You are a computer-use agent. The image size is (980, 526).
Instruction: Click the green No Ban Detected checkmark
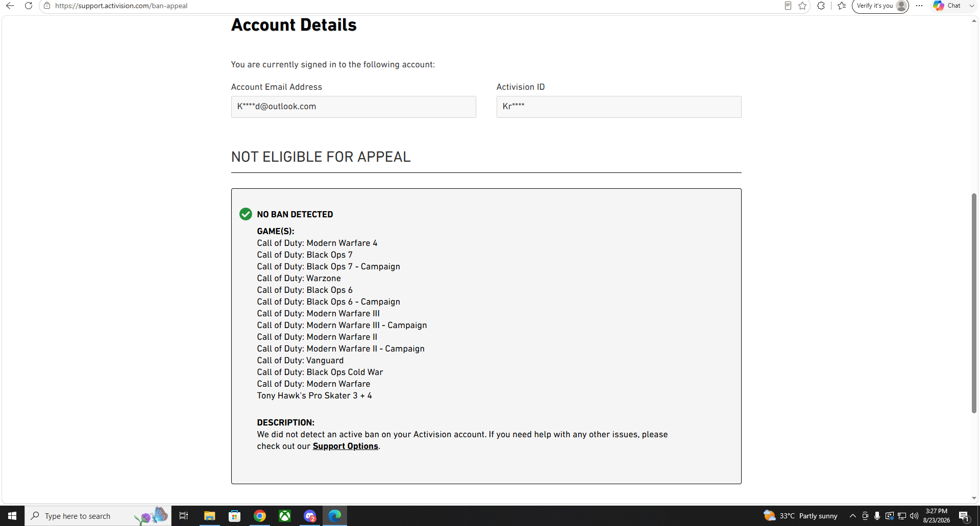[x=246, y=214]
